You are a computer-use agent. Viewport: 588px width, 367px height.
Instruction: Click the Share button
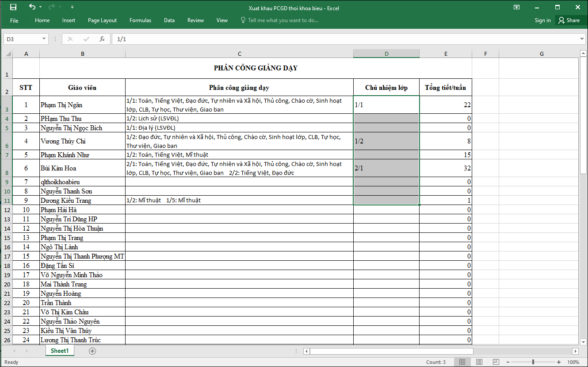(569, 20)
